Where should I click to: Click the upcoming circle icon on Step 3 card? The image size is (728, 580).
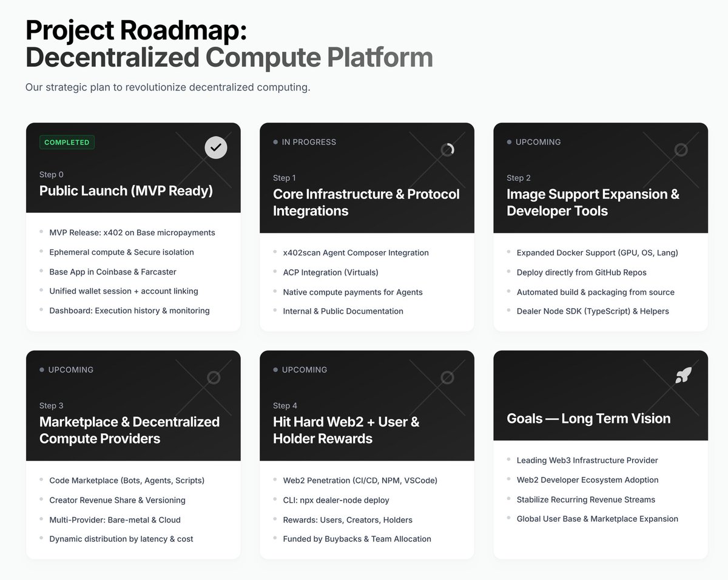click(x=214, y=377)
